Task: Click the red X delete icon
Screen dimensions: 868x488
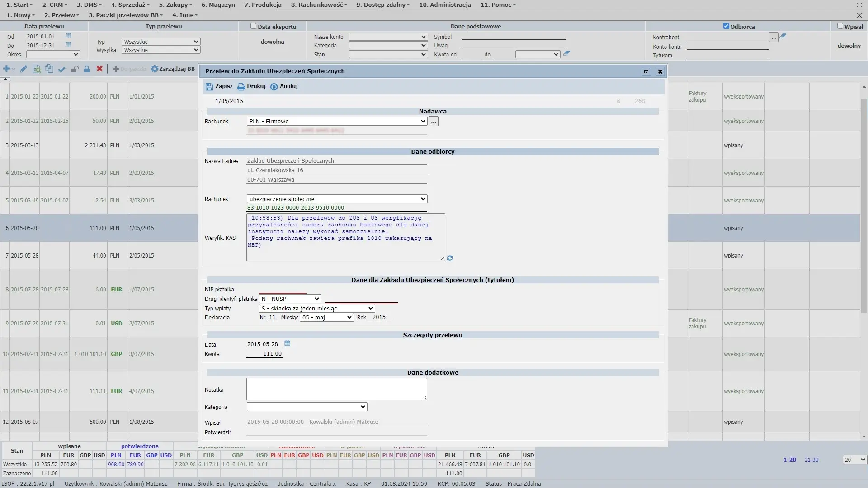Action: (x=99, y=69)
